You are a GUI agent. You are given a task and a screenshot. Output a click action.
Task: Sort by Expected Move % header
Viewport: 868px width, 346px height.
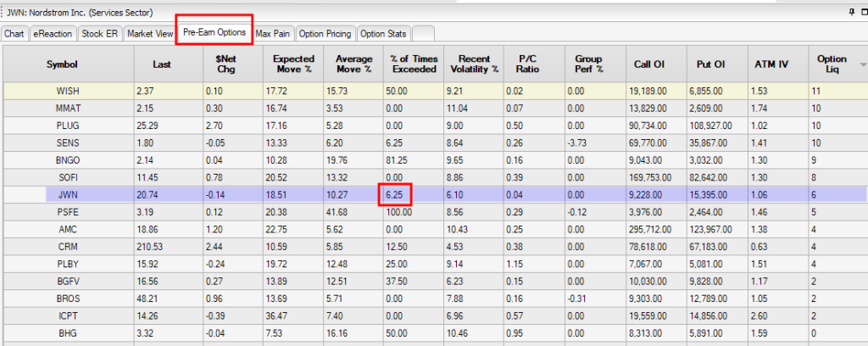pos(293,64)
